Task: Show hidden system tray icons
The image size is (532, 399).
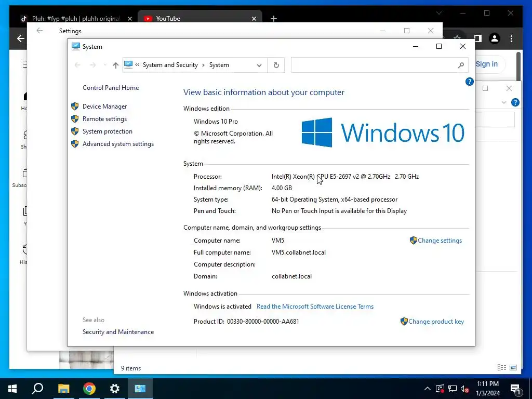Action: click(x=428, y=389)
